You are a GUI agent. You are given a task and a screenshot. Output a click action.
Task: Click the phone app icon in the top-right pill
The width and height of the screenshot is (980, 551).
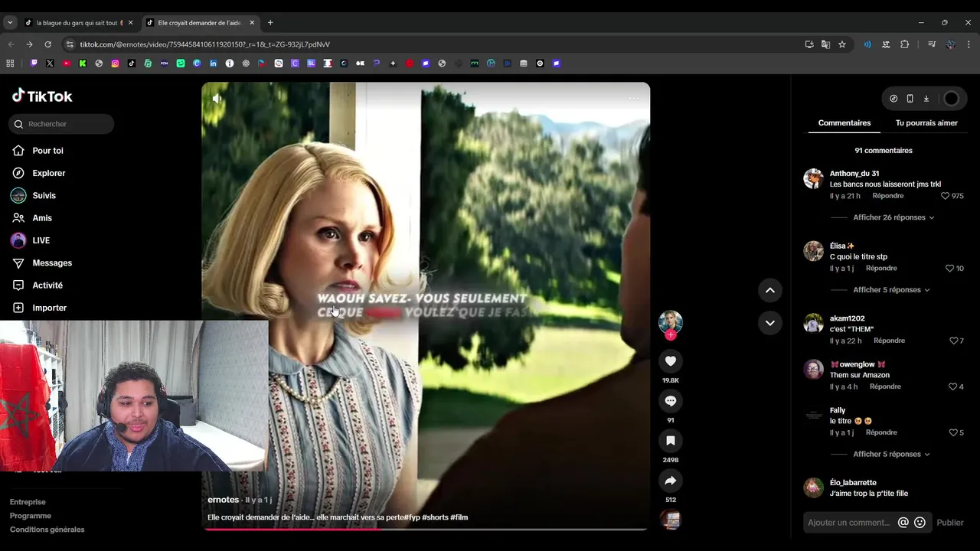click(x=910, y=99)
